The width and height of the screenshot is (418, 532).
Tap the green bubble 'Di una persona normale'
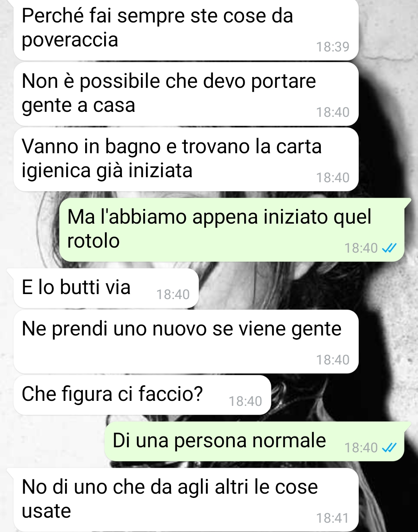click(258, 441)
